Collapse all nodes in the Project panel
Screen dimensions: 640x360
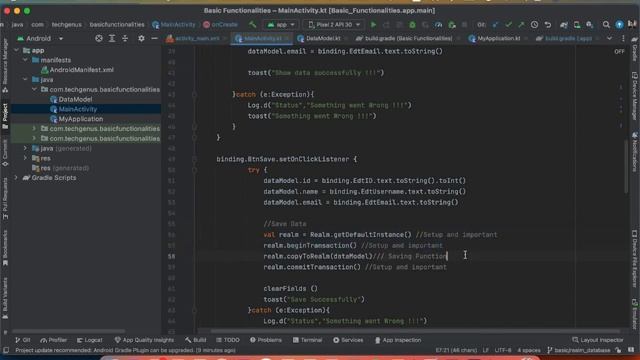(125, 38)
